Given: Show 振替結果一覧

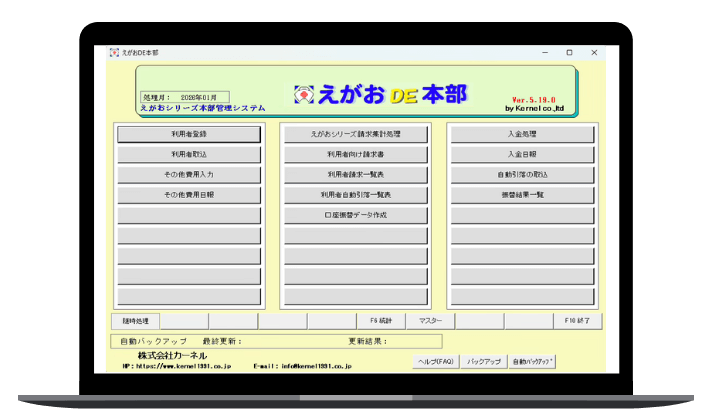Looking at the screenshot, I should (x=522, y=195).
